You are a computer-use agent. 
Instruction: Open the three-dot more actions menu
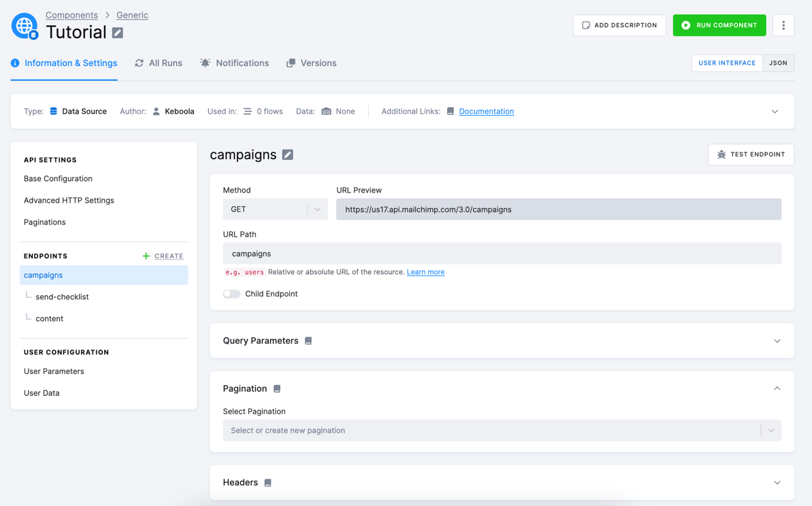coord(783,25)
